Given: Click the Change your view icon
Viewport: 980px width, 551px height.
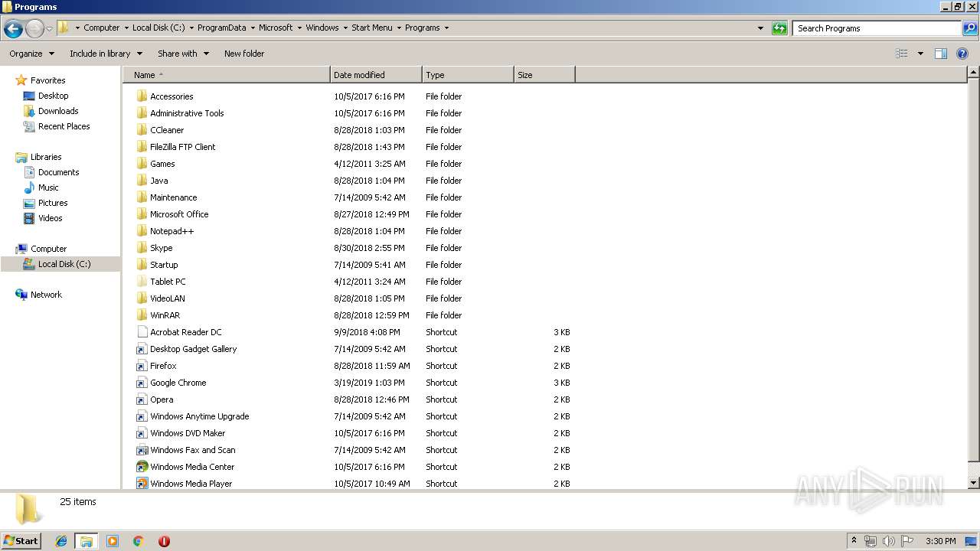Looking at the screenshot, I should [902, 54].
